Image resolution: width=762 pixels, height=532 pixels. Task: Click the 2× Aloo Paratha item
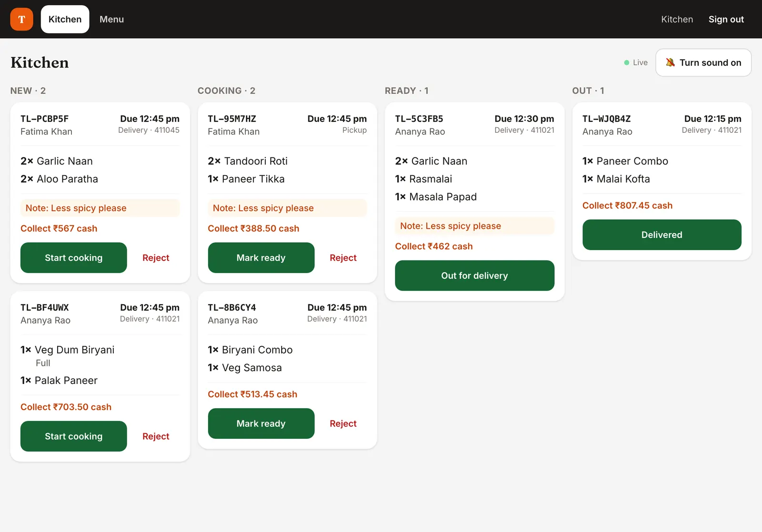(x=59, y=179)
